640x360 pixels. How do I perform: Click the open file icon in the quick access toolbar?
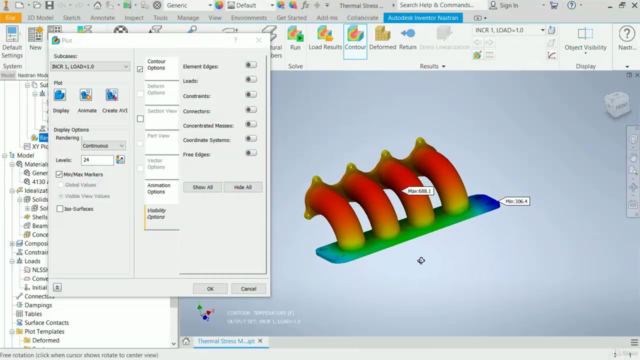(x=37, y=5)
